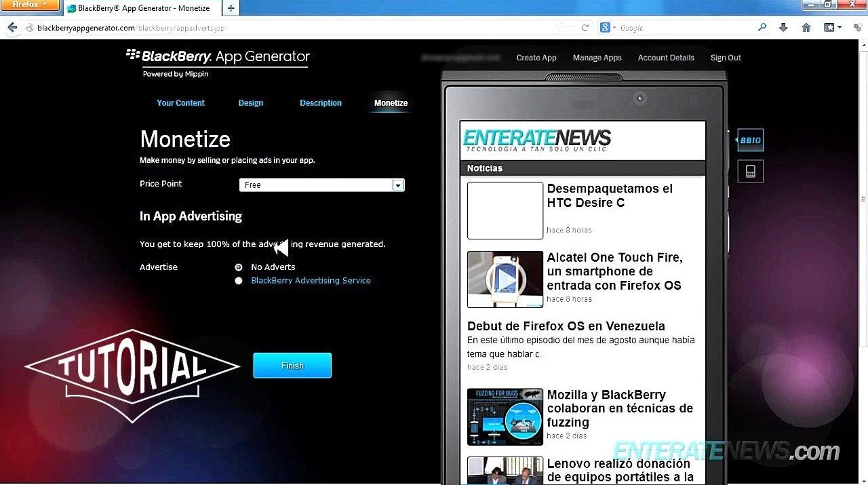This screenshot has width=868, height=485.
Task: Click the Fuzzing for Bugs thumbnail
Action: click(x=505, y=416)
